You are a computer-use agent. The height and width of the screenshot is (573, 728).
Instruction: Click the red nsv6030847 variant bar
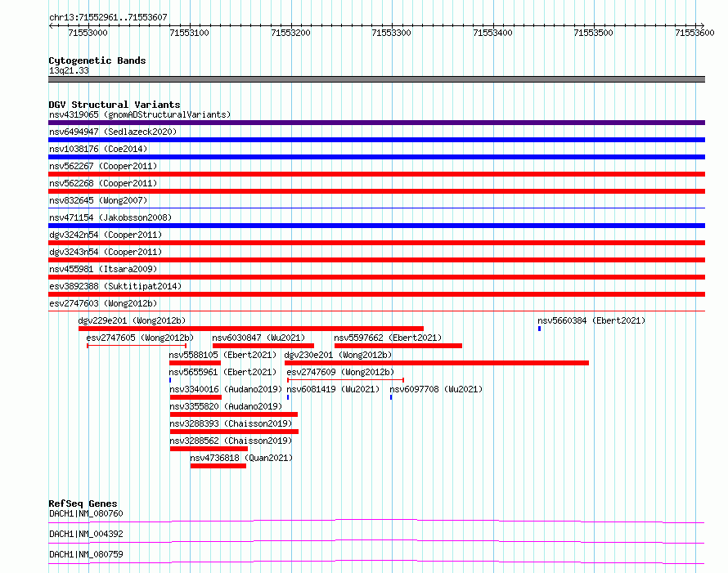(263, 346)
